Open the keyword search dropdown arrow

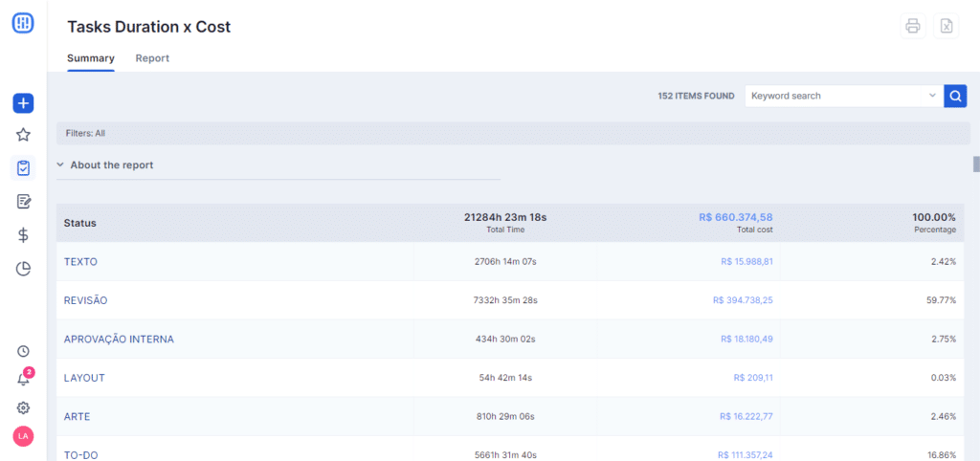click(x=932, y=96)
